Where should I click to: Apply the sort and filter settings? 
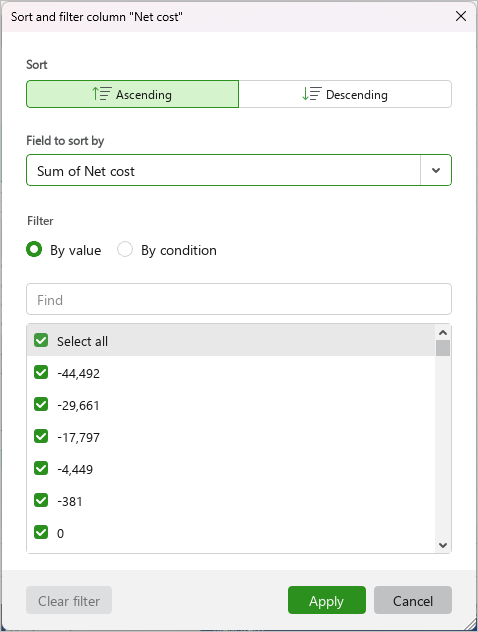(x=327, y=601)
